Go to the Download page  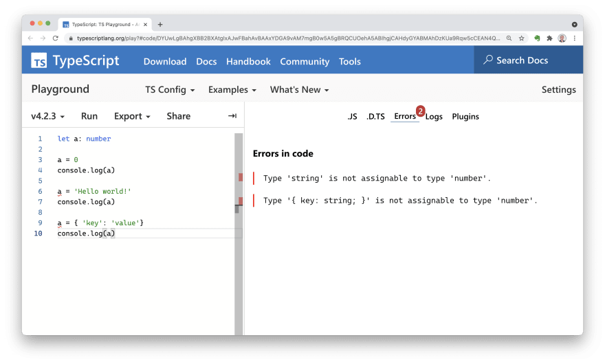tap(165, 61)
